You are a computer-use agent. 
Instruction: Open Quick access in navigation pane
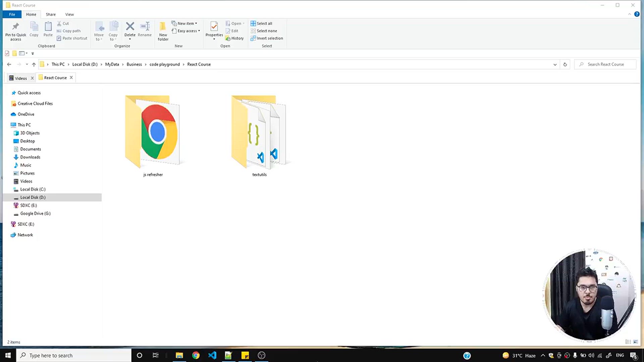[29, 93]
